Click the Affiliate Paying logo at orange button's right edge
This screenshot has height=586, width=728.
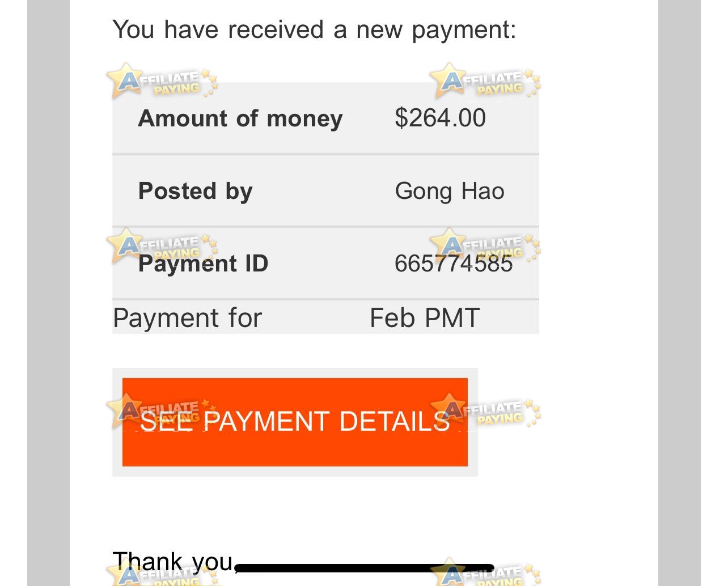point(486,412)
